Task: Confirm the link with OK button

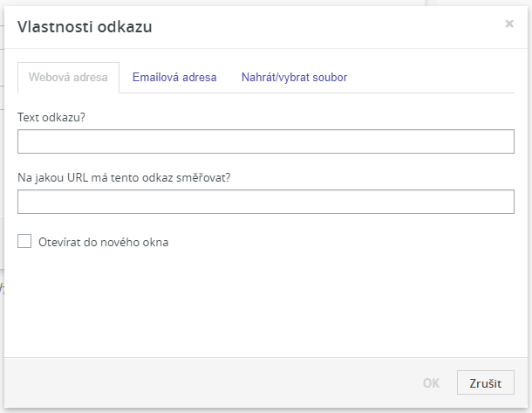Action: (x=431, y=383)
